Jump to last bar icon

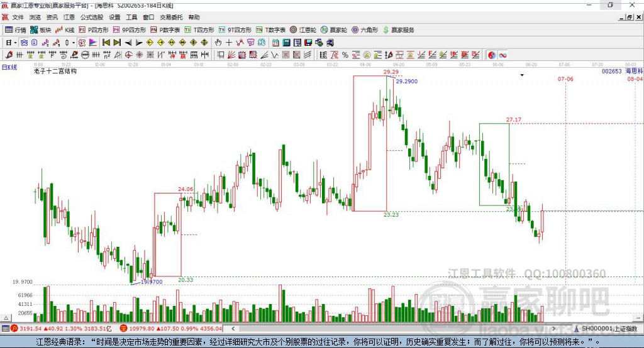coord(117,43)
